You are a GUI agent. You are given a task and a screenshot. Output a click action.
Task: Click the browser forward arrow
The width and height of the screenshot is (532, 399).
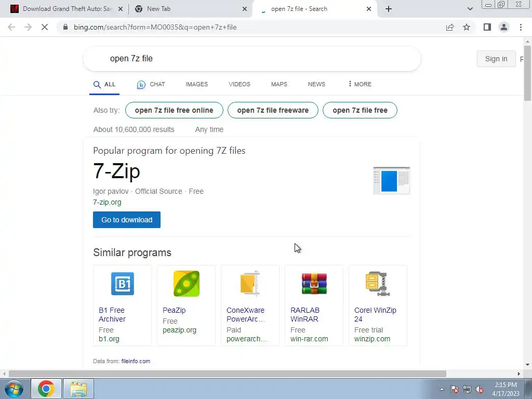(x=28, y=27)
